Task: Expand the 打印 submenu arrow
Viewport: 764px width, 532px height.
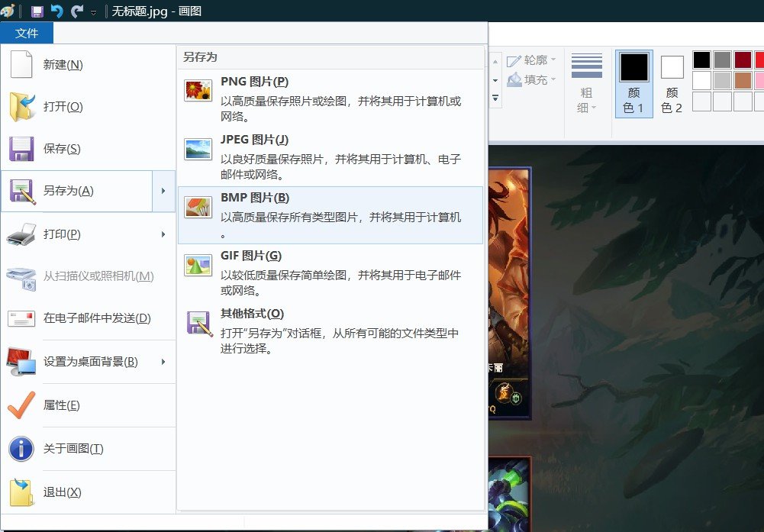Action: pos(163,234)
